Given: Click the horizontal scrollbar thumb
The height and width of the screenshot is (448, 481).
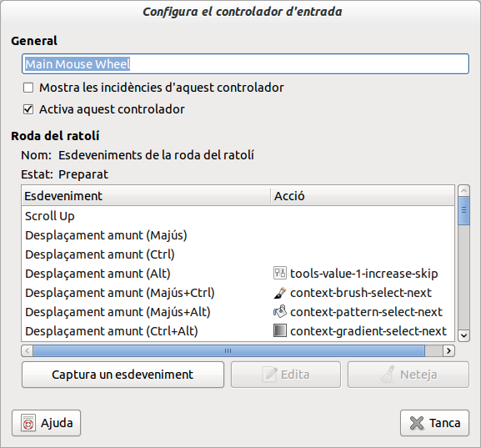Looking at the screenshot, I should 229,350.
